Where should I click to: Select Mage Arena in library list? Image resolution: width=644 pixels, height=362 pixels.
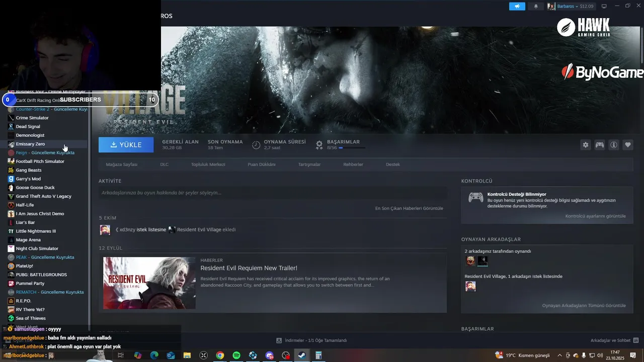click(28, 240)
